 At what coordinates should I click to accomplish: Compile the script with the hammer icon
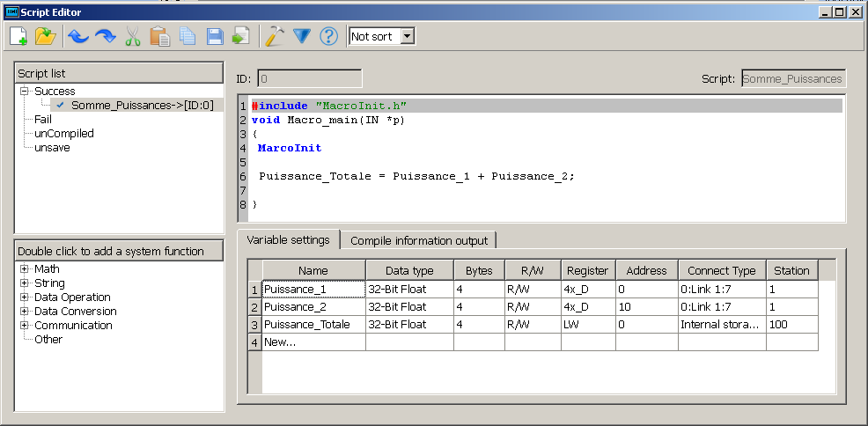click(x=275, y=36)
